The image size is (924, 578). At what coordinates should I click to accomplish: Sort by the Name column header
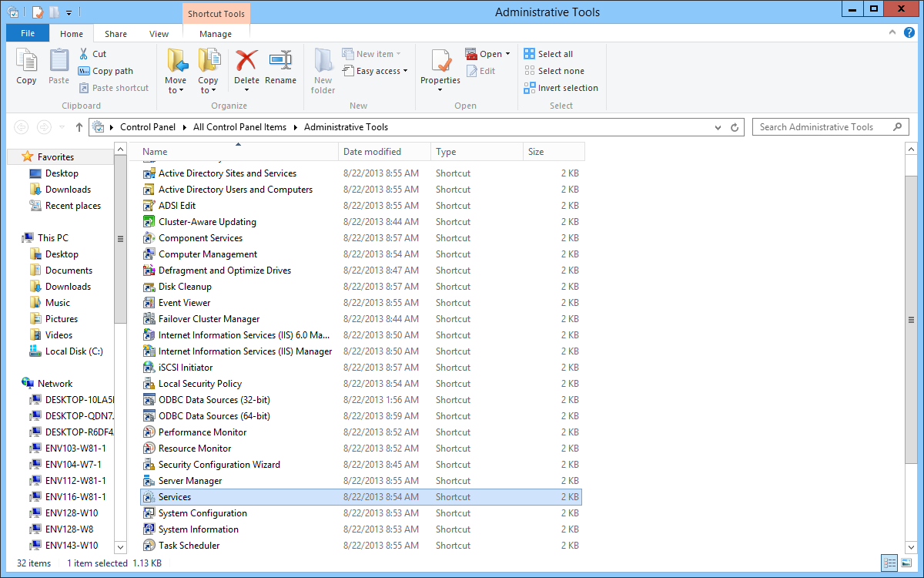(239, 152)
